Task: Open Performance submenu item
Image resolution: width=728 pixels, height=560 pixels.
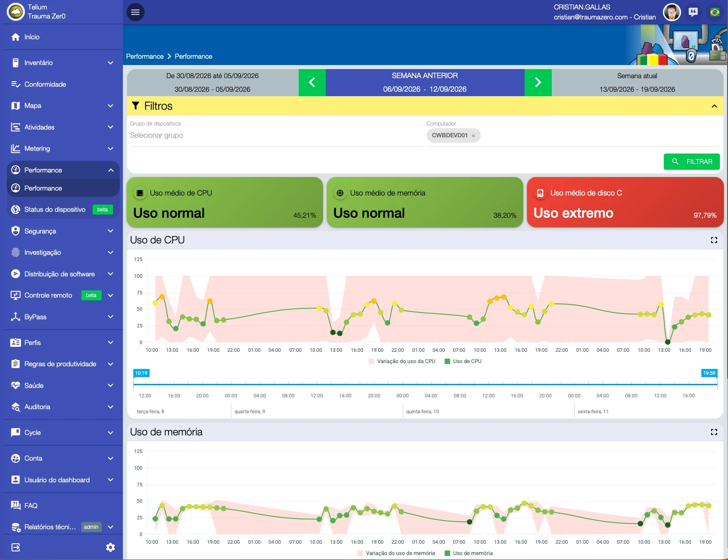Action: pyautogui.click(x=63, y=188)
